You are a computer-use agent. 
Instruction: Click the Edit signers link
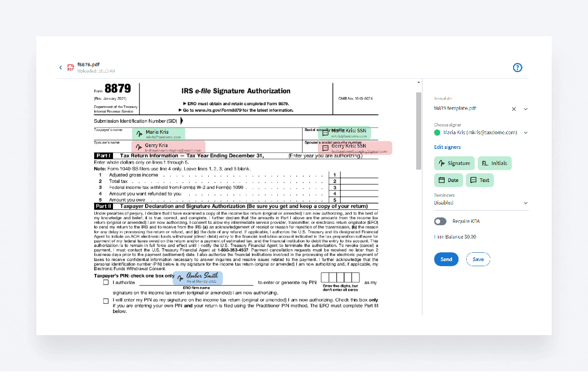point(447,147)
